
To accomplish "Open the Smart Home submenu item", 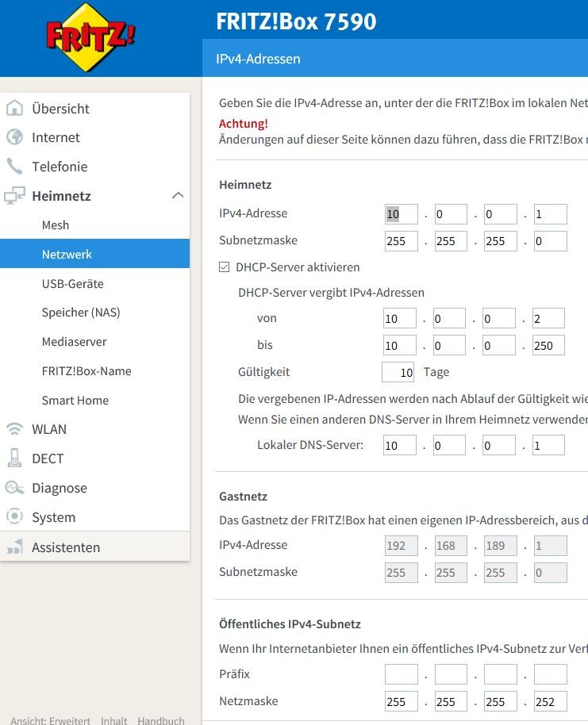I will tap(75, 401).
